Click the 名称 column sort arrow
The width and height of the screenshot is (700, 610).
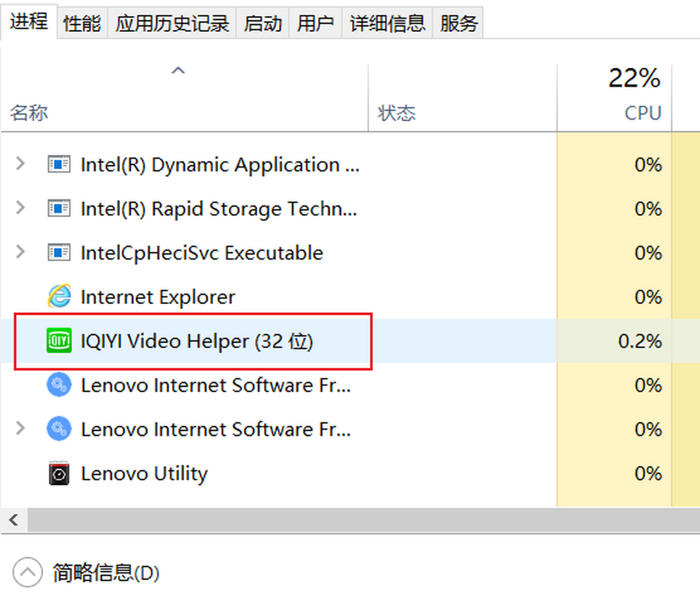pos(177,70)
